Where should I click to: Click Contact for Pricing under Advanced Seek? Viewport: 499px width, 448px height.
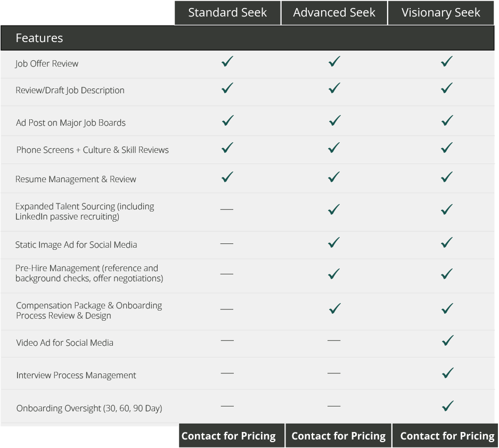click(x=338, y=436)
